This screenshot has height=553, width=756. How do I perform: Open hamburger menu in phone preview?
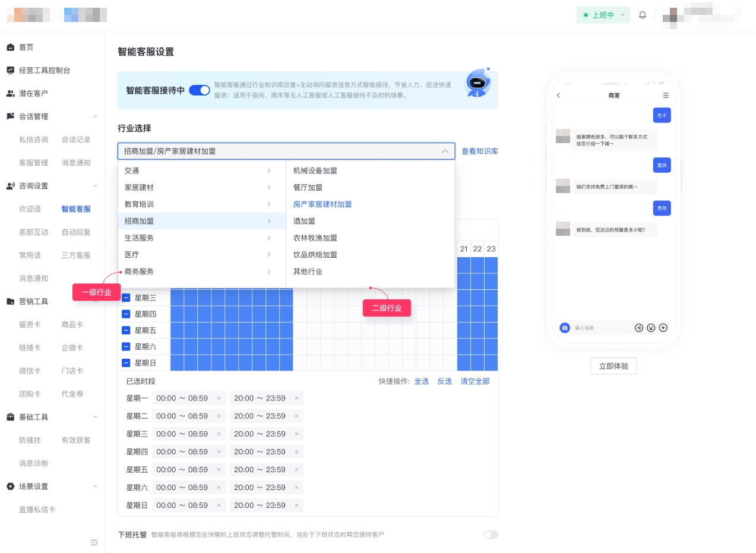(x=666, y=96)
